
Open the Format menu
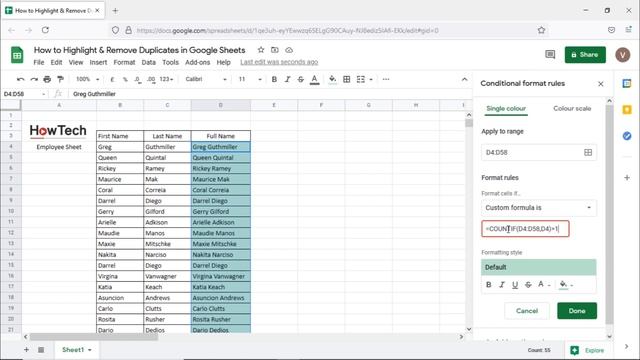point(124,62)
